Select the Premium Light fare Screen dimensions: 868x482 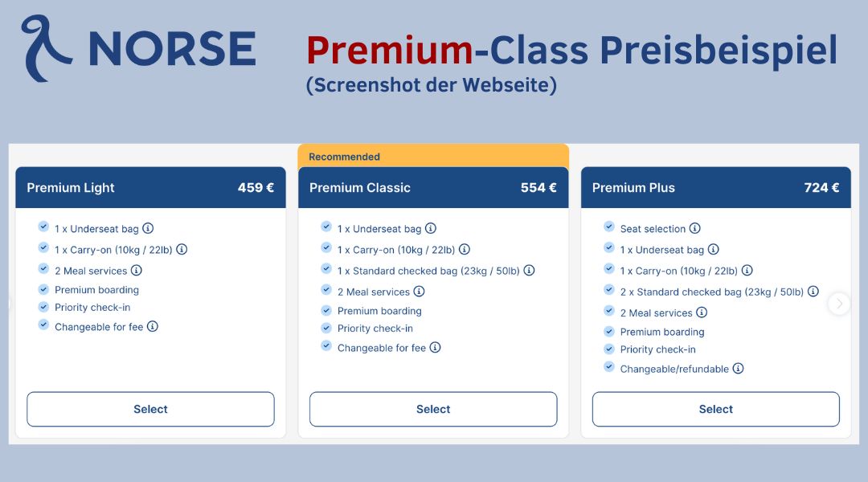click(150, 409)
